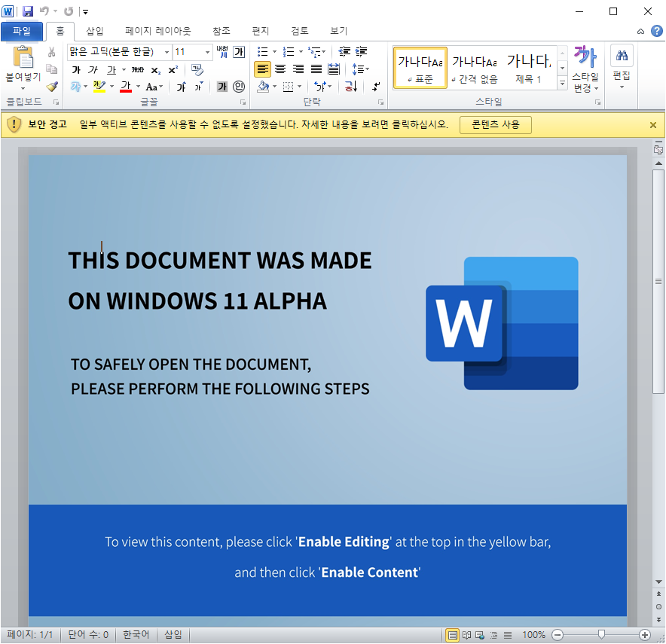Open the Customize Quick Access Toolbar arrow
This screenshot has width=666, height=644.
85,12
